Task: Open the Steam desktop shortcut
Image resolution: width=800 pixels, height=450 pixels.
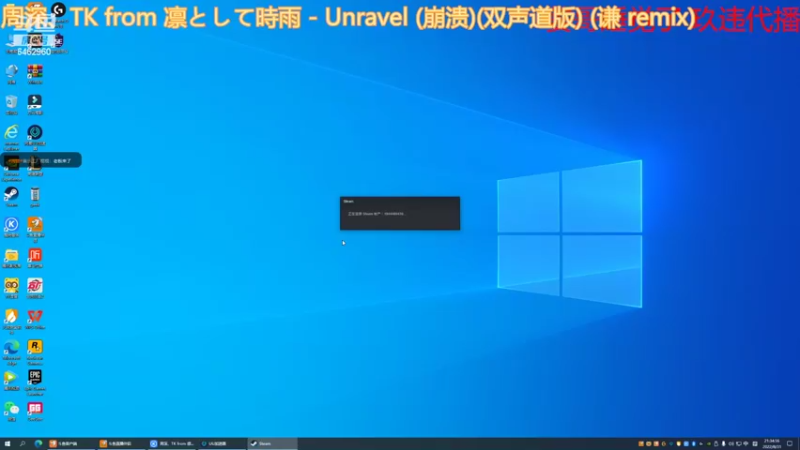Action: tap(11, 196)
